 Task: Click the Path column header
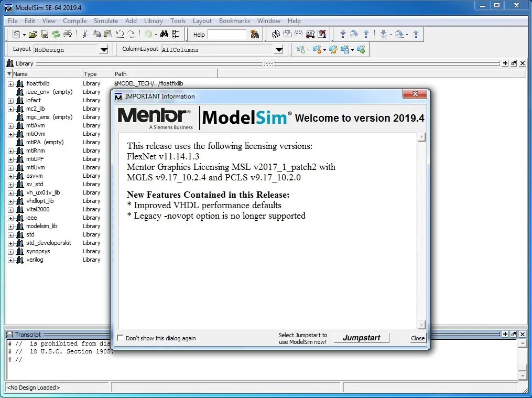pyautogui.click(x=165, y=73)
